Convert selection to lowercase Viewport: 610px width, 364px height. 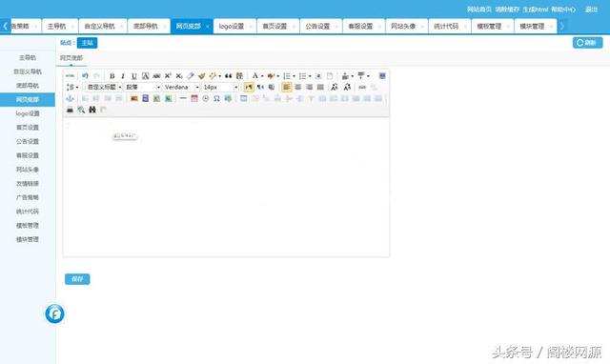point(347,87)
